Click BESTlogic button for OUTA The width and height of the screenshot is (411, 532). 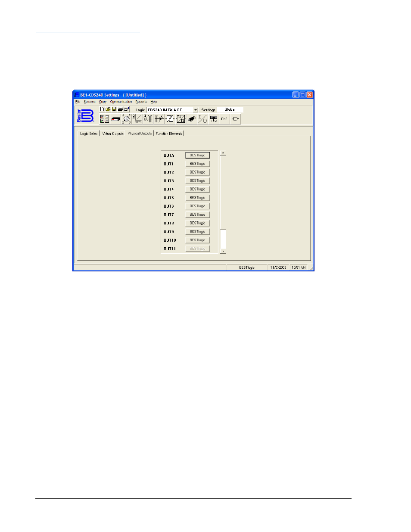tap(197, 155)
